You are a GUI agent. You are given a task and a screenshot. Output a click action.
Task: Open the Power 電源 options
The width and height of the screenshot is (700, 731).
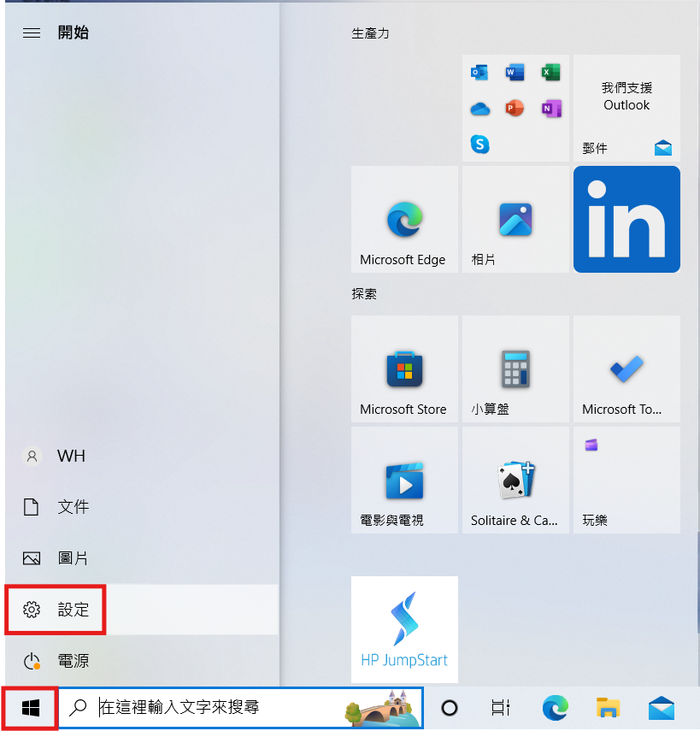[142, 661]
